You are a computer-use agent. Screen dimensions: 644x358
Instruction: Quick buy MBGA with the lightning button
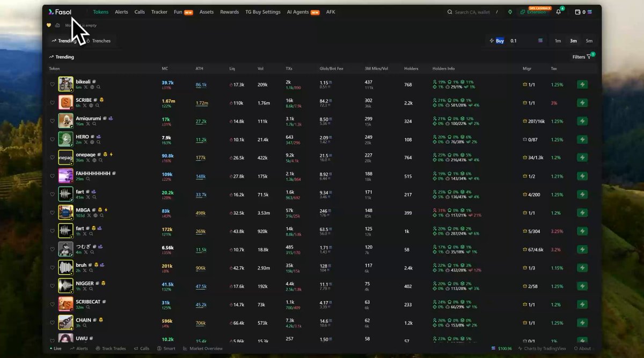[582, 213]
